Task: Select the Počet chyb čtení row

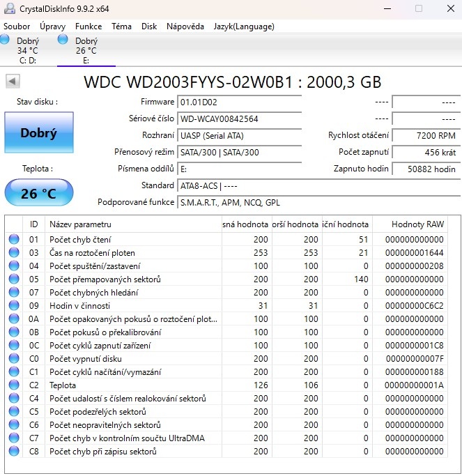Action: pos(226,239)
